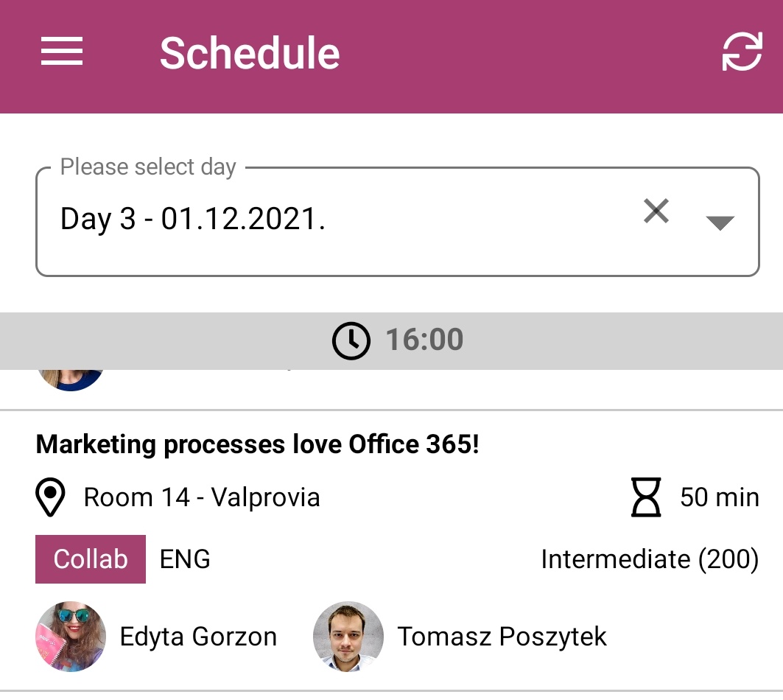This screenshot has height=700, width=783.
Task: Click the 50 min duration text
Action: click(719, 497)
